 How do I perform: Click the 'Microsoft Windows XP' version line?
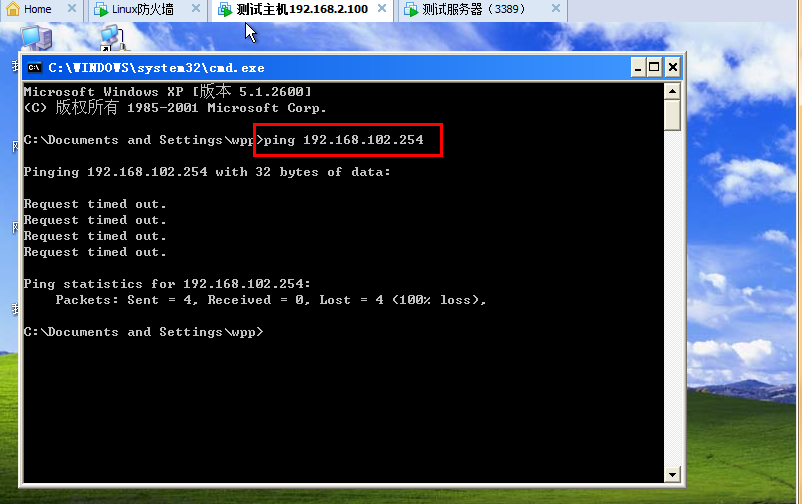click(x=167, y=92)
